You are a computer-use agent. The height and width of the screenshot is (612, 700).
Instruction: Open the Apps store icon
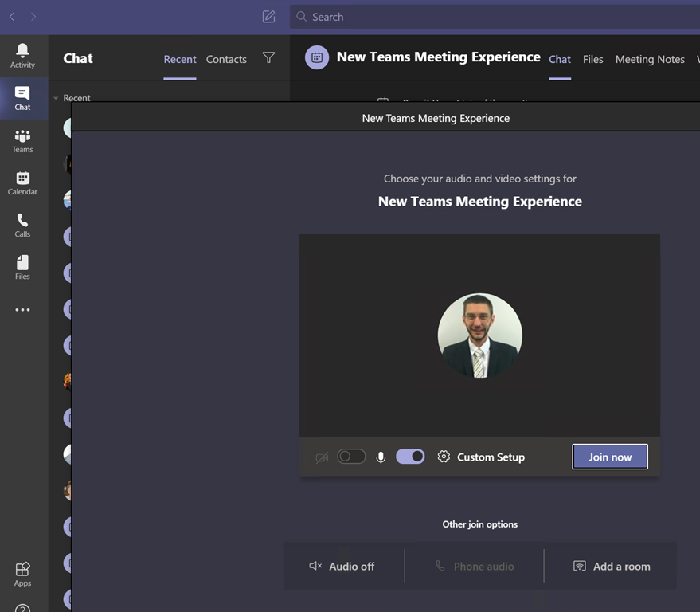coord(22,574)
